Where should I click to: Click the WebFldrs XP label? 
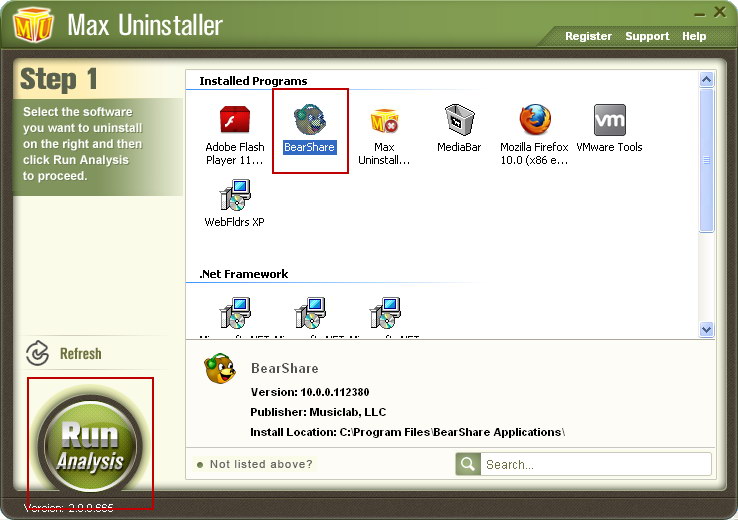pyautogui.click(x=234, y=222)
